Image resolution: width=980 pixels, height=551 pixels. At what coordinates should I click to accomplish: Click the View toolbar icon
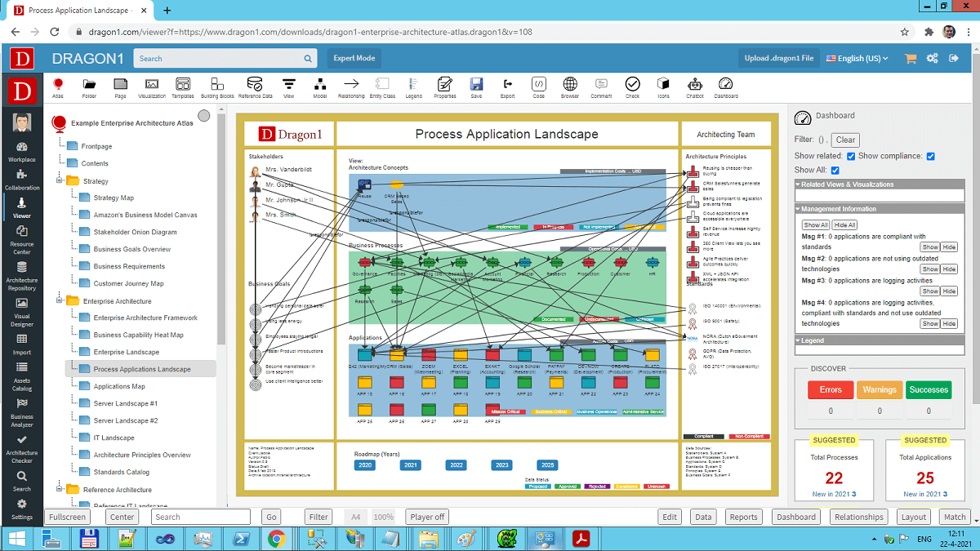coord(288,87)
